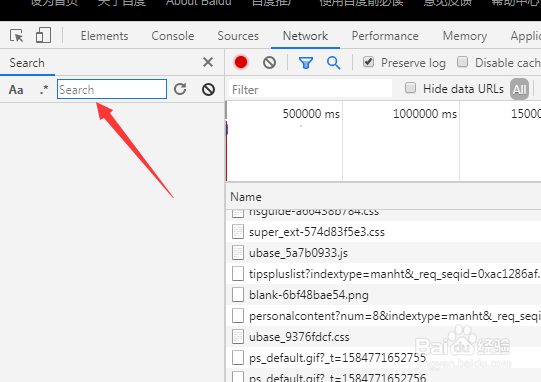Toggle the device toolbar icon

43,36
